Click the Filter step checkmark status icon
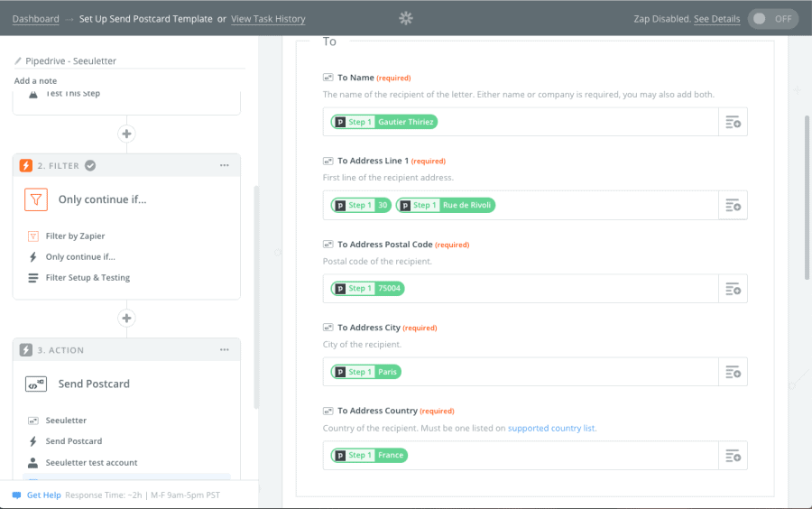Image resolution: width=812 pixels, height=509 pixels. pyautogui.click(x=90, y=166)
